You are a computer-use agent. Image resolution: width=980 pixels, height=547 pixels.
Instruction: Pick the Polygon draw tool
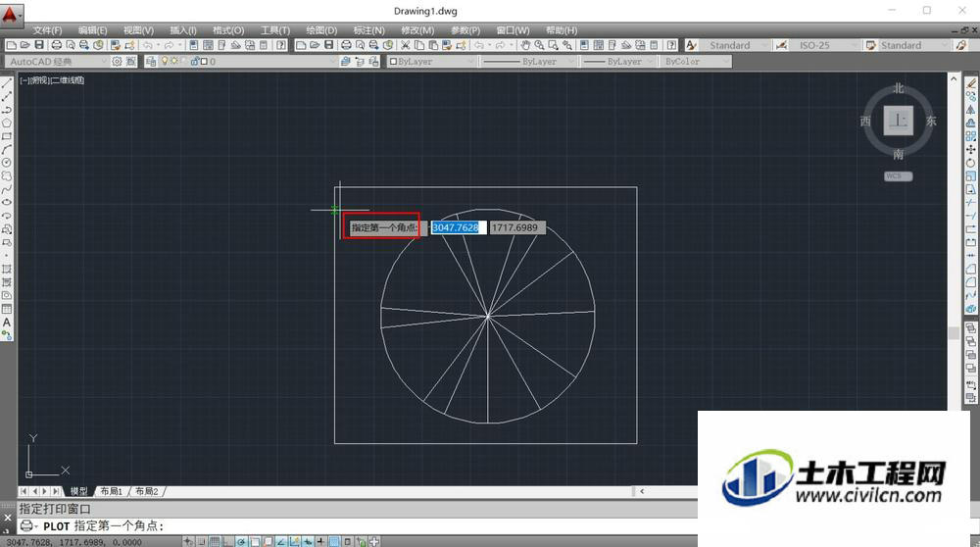coord(7,123)
